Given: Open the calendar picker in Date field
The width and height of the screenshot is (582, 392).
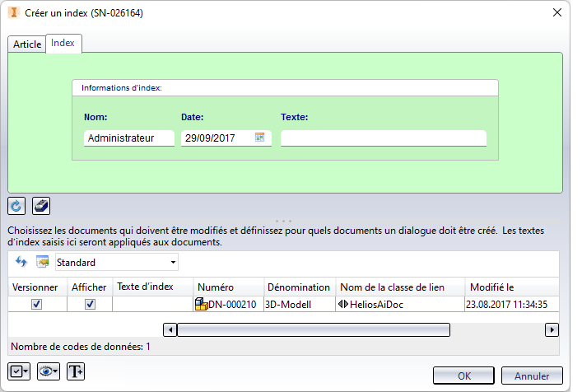Looking at the screenshot, I should pos(259,138).
